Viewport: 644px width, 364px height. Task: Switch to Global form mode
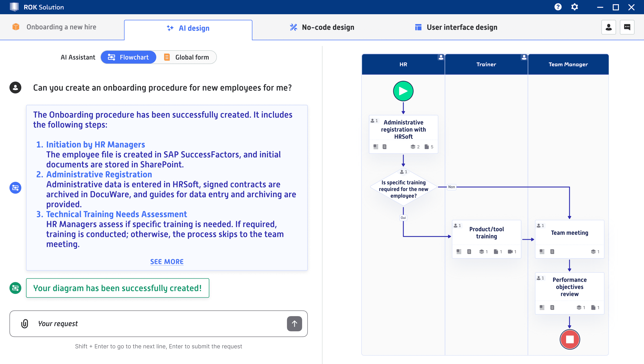point(187,57)
